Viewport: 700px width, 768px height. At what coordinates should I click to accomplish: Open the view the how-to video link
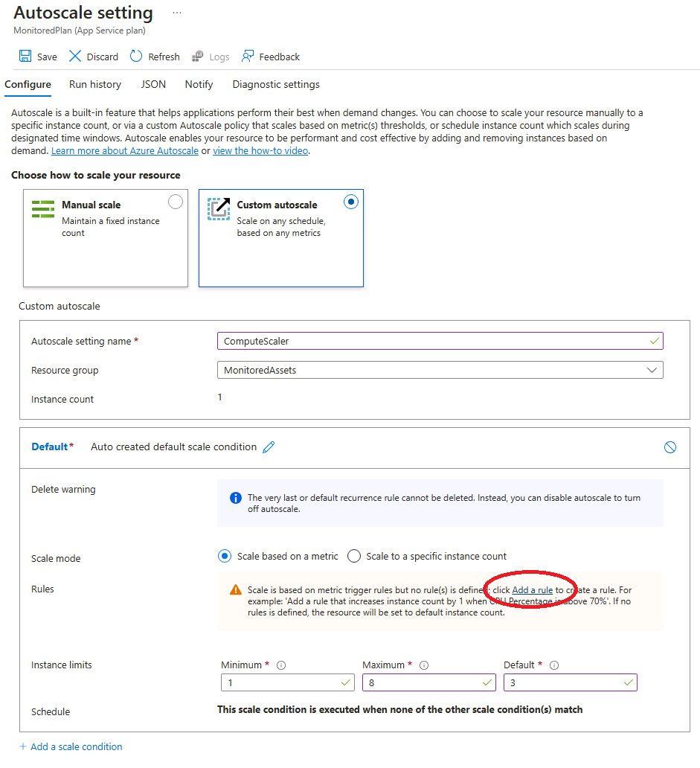tap(260, 150)
